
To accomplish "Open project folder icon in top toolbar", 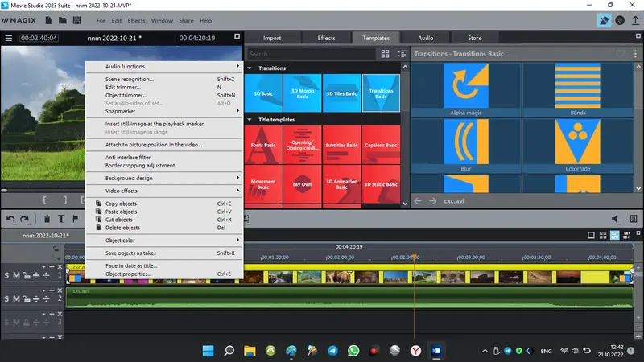I will (x=63, y=20).
